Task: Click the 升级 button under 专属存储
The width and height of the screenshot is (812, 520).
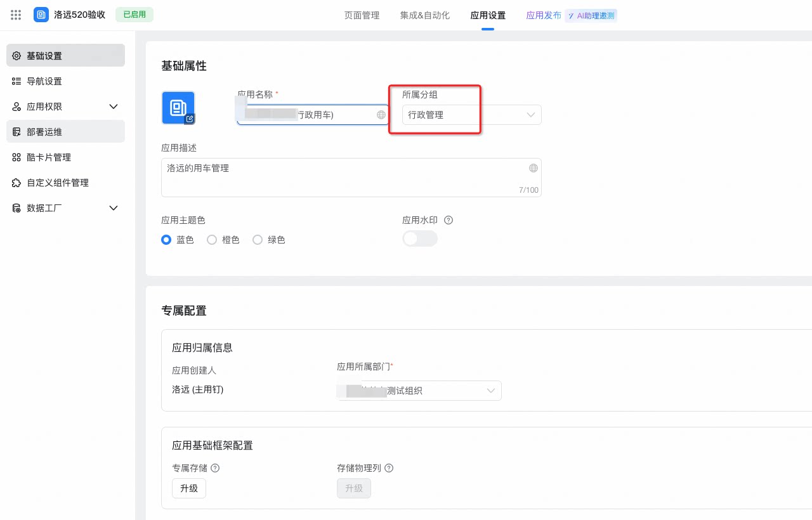Action: tap(189, 488)
